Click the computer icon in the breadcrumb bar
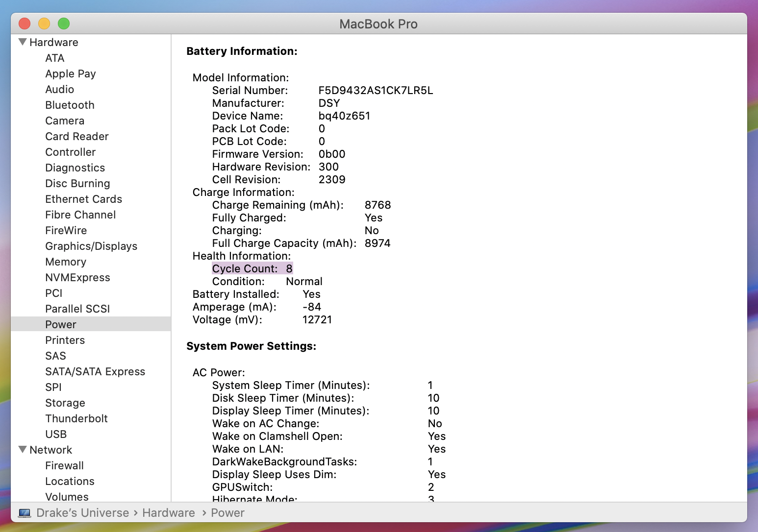Screen dimensions: 758x532 tap(23, 512)
